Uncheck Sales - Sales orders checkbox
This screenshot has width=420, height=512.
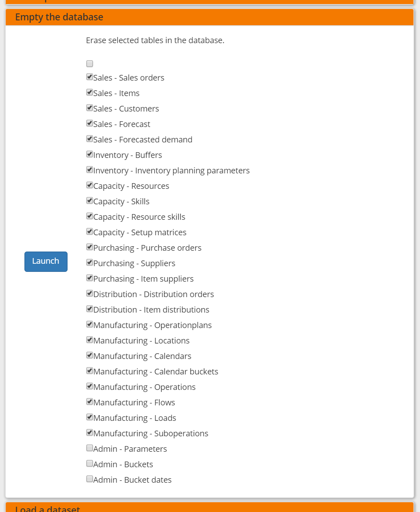[90, 77]
